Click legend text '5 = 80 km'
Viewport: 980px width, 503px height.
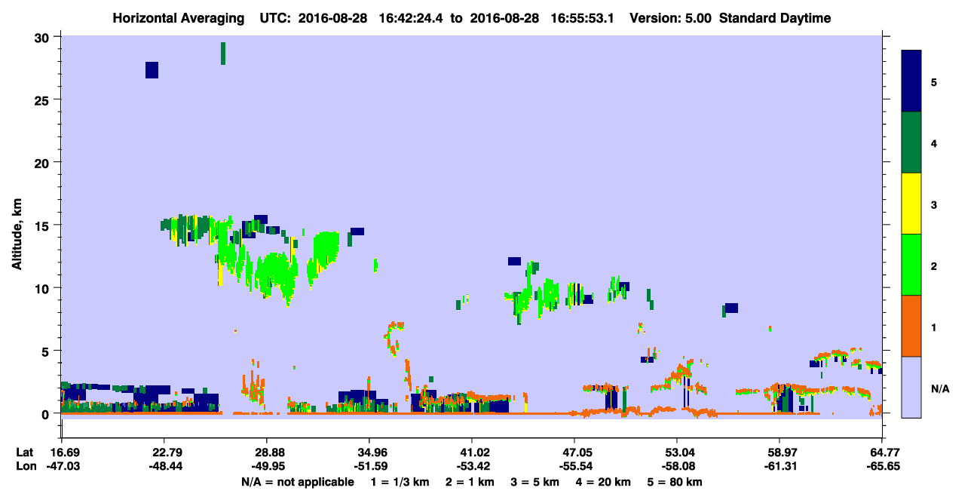click(675, 482)
